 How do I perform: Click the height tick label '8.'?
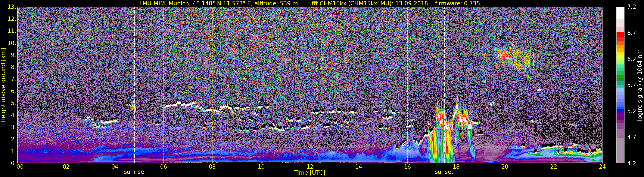[x=13, y=67]
